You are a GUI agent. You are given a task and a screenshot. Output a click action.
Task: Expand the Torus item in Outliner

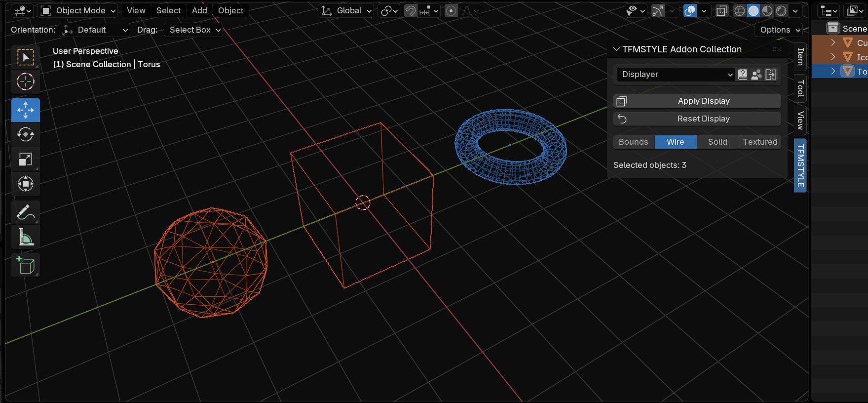pyautogui.click(x=833, y=71)
